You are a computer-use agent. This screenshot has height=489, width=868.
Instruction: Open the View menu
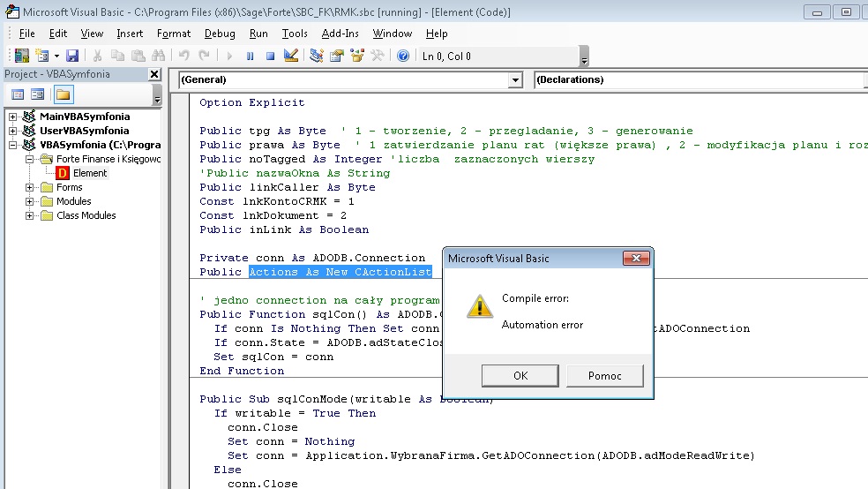[x=92, y=34]
